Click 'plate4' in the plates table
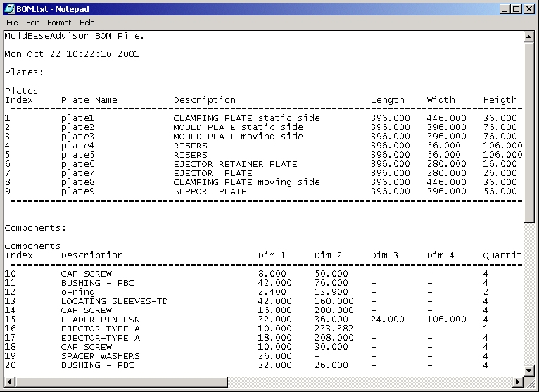The height and width of the screenshot is (392, 539). (x=77, y=146)
